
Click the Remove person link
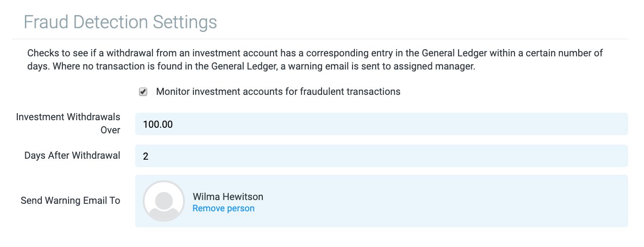click(x=223, y=208)
